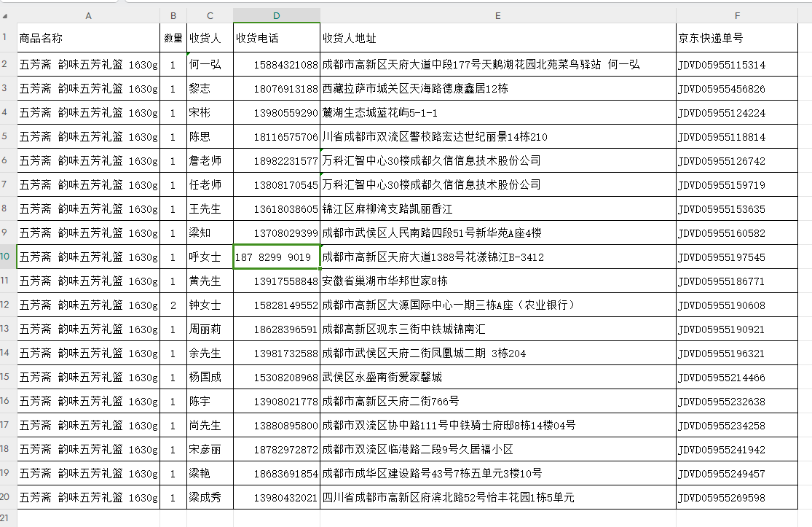The height and width of the screenshot is (527, 812).
Task: Select column E header
Action: [497, 15]
